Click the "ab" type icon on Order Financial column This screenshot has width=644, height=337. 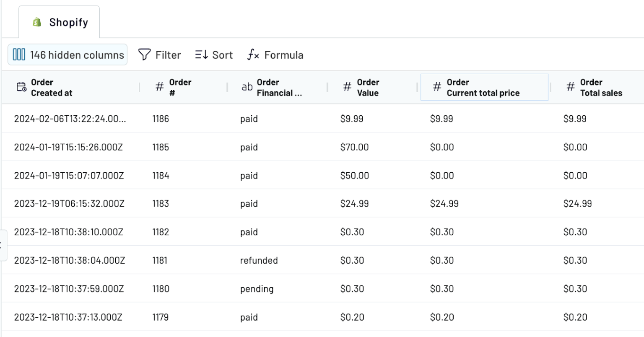click(x=247, y=87)
